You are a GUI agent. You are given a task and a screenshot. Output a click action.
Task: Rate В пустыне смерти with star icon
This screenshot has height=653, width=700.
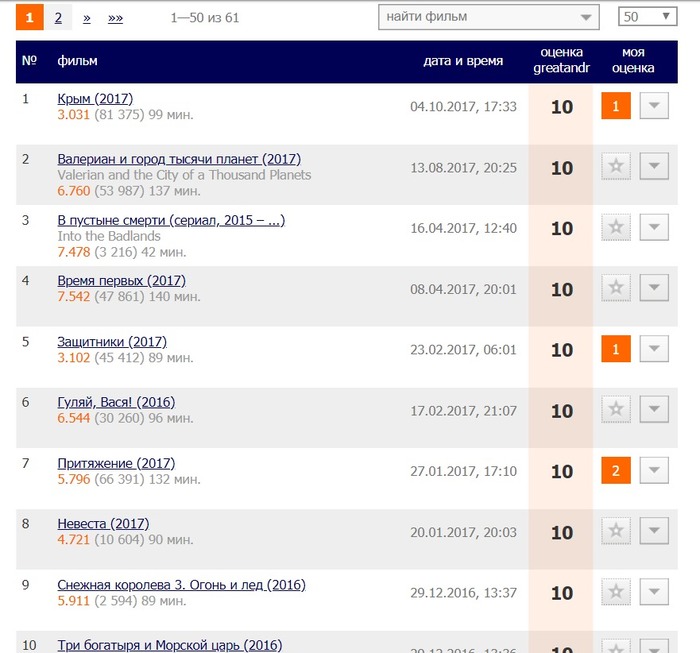click(x=616, y=228)
